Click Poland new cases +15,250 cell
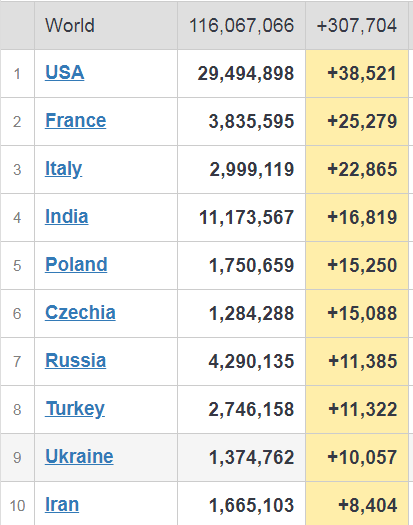The height and width of the screenshot is (525, 413). 357,266
